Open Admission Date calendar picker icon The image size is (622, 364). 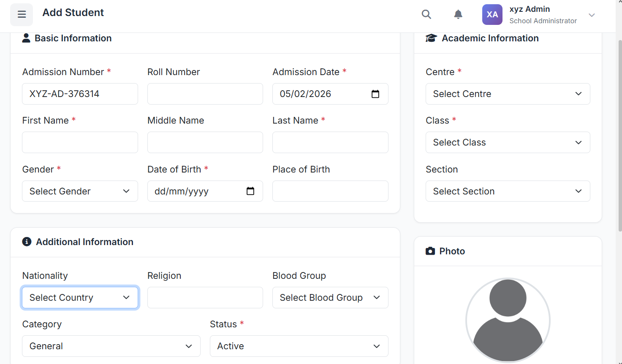[x=375, y=94]
